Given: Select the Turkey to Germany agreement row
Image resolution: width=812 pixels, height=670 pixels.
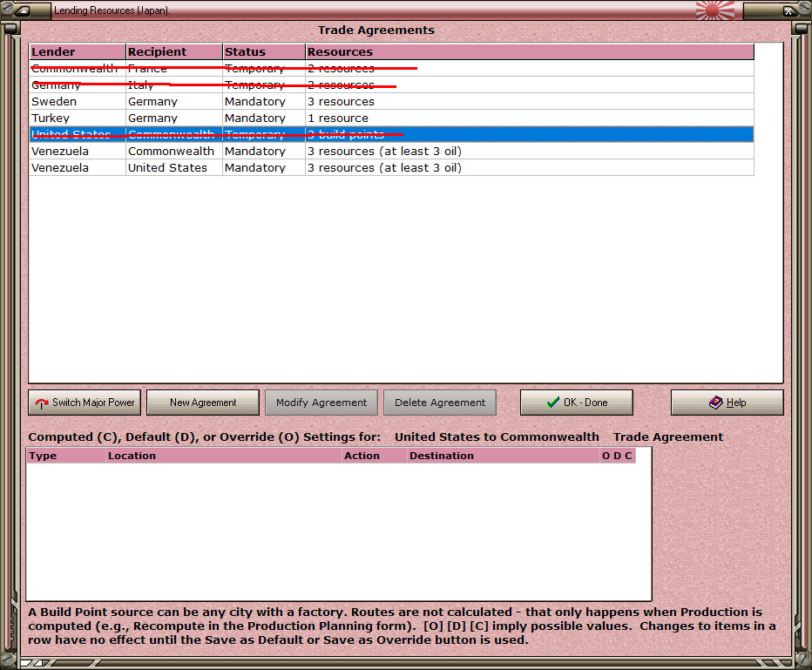Looking at the screenshot, I should click(391, 118).
